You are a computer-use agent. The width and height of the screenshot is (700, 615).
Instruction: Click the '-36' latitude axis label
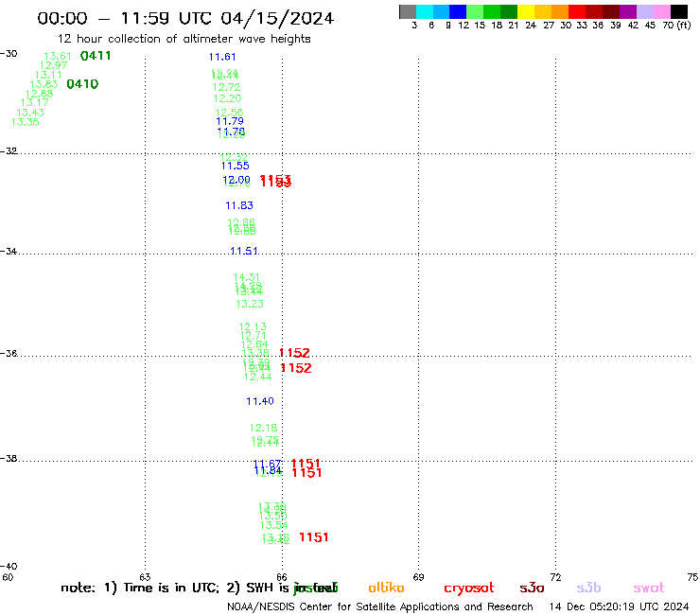(9, 353)
